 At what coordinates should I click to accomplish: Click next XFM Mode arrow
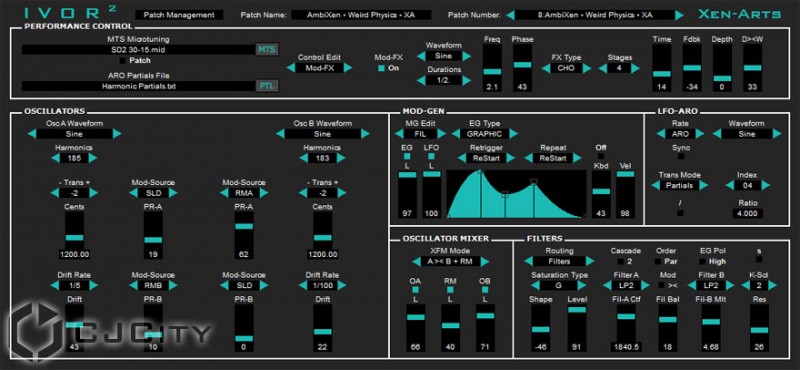485,262
